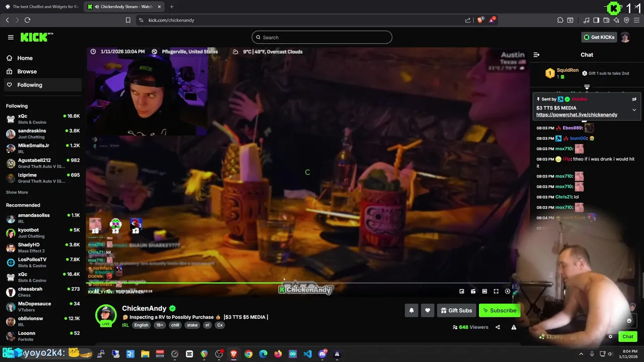The image size is (644, 362).
Task: Toggle the browser sidebar panel icon
Action: pyautogui.click(x=596, y=20)
